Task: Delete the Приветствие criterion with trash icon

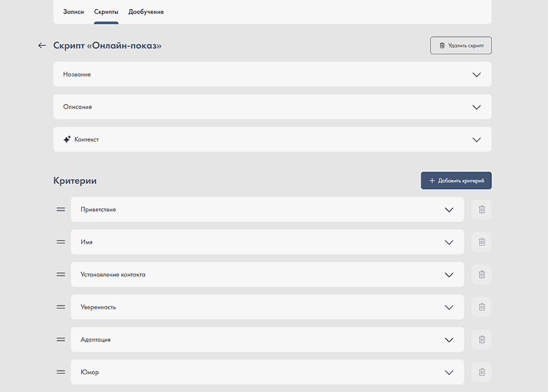Action: [481, 210]
